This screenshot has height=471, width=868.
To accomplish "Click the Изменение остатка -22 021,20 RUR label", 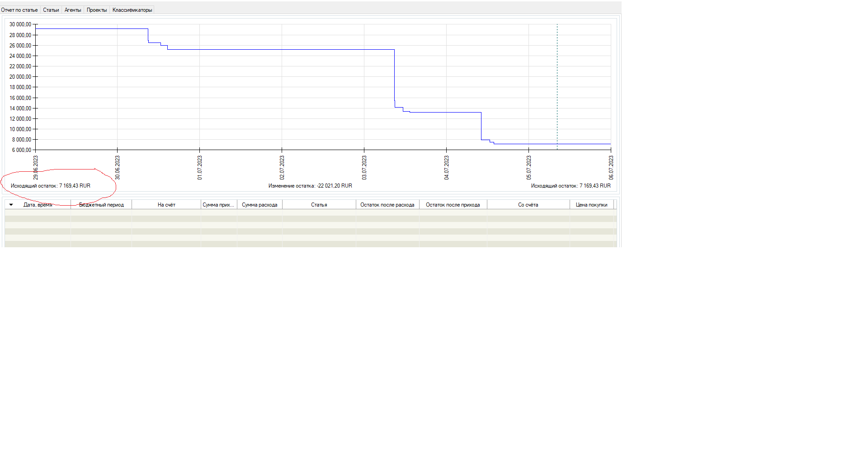I will 310,186.
